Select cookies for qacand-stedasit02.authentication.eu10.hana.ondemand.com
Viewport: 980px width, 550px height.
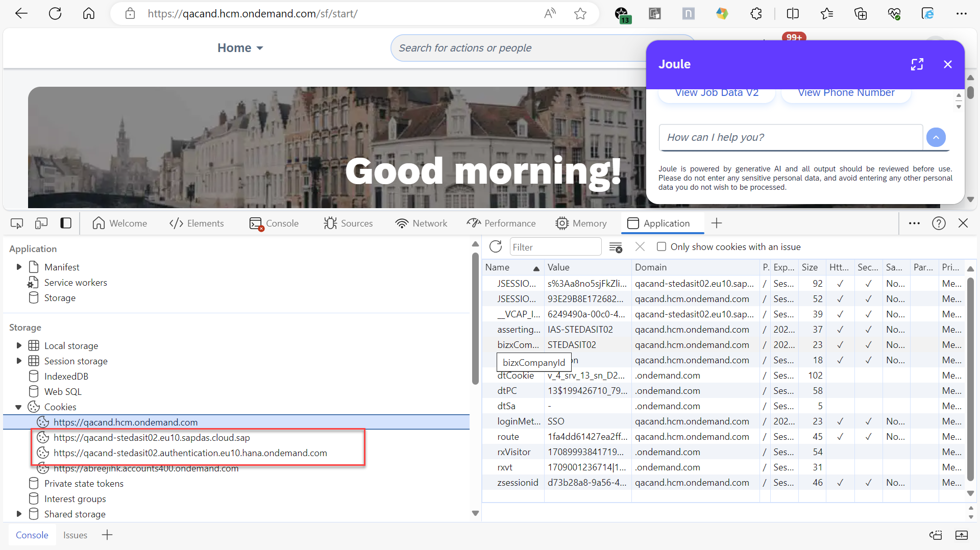(190, 453)
